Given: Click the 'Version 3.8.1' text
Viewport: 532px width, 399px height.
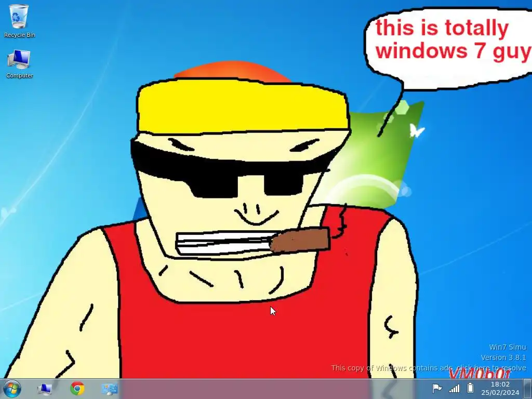Looking at the screenshot, I should point(503,357).
